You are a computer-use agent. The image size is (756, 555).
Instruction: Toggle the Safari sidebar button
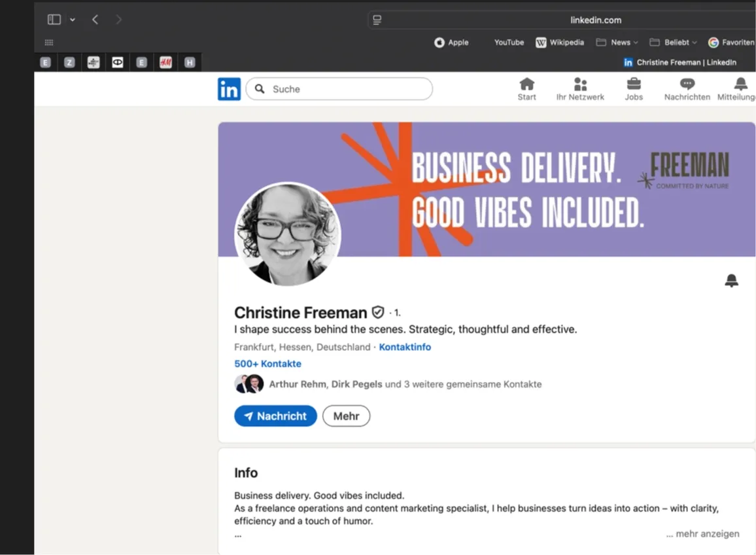[54, 20]
